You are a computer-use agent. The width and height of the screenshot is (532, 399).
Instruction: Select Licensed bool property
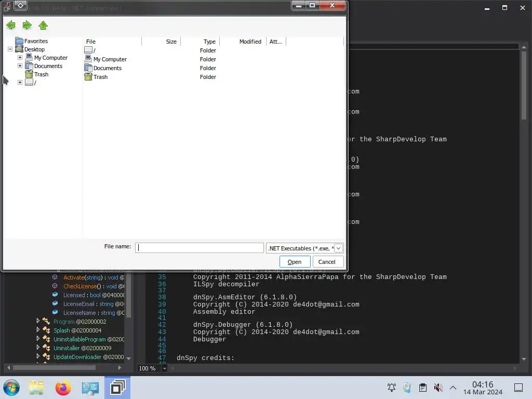(x=94, y=295)
